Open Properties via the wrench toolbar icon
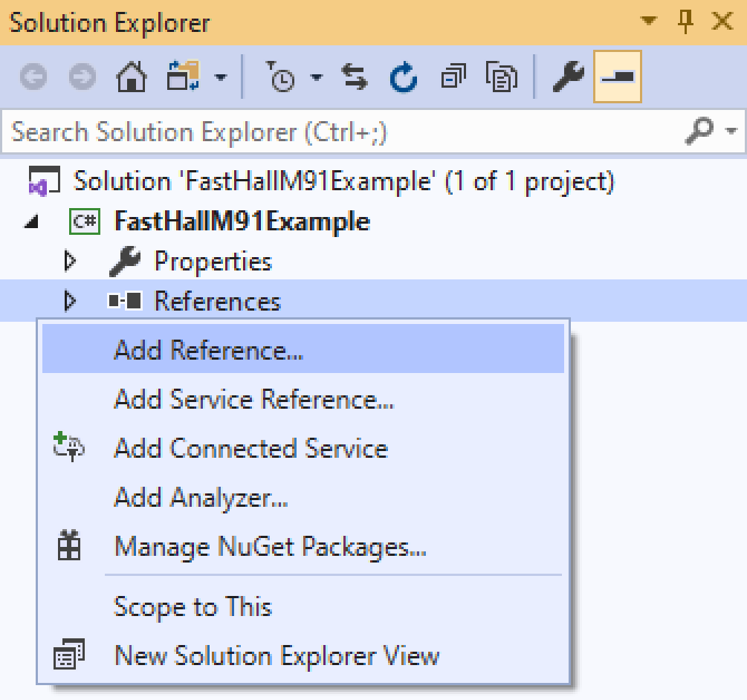The width and height of the screenshot is (747, 700). pos(567,77)
